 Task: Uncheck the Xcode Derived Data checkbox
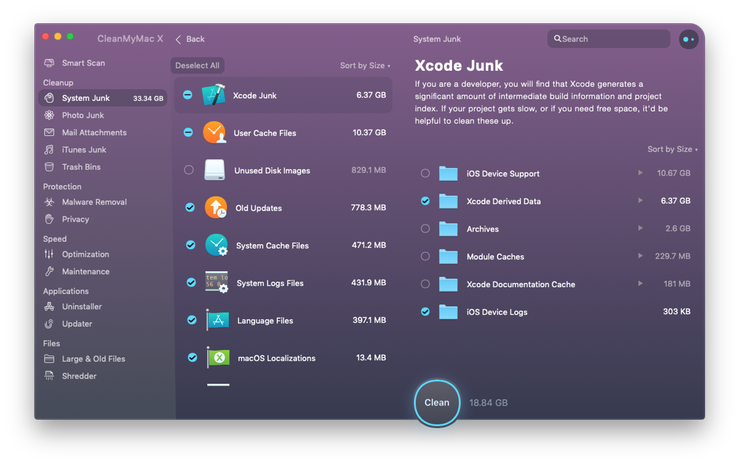coord(425,201)
